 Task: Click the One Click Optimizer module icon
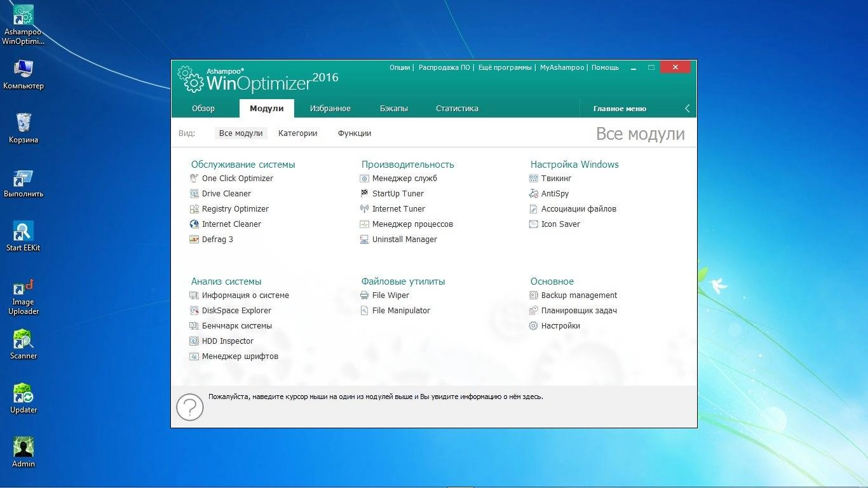pyautogui.click(x=194, y=179)
